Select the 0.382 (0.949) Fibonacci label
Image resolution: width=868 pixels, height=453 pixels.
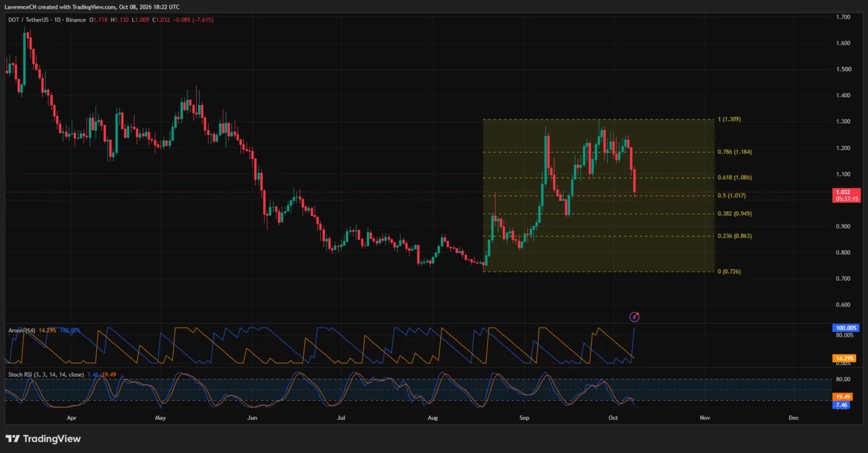point(735,214)
